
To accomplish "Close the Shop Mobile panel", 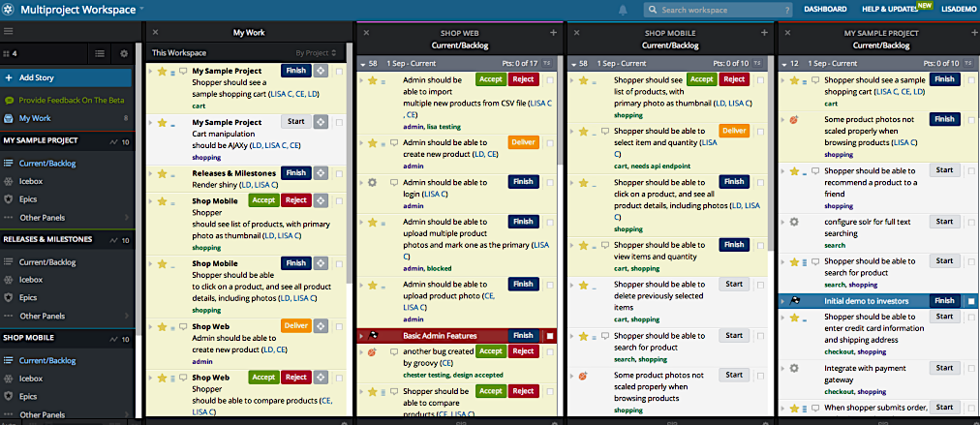I will point(575,33).
